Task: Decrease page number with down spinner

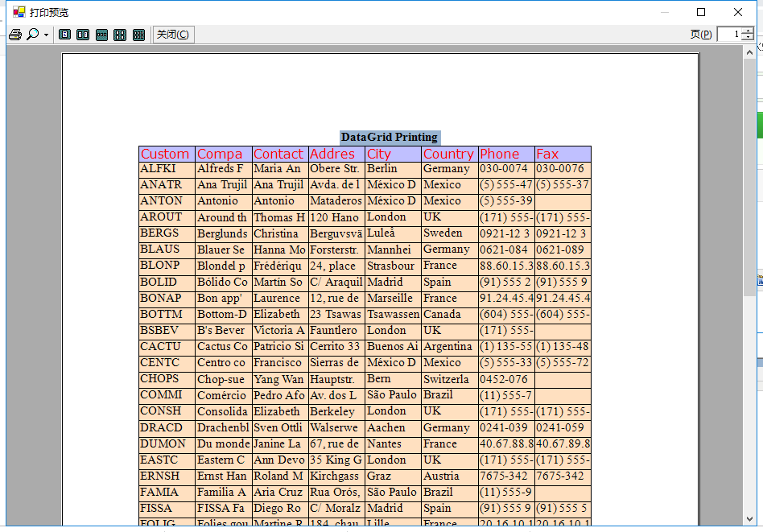Action: coord(748,38)
